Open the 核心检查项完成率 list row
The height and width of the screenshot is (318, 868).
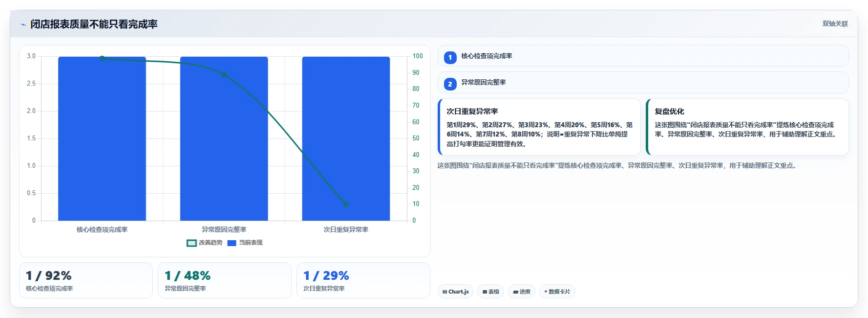click(x=643, y=56)
